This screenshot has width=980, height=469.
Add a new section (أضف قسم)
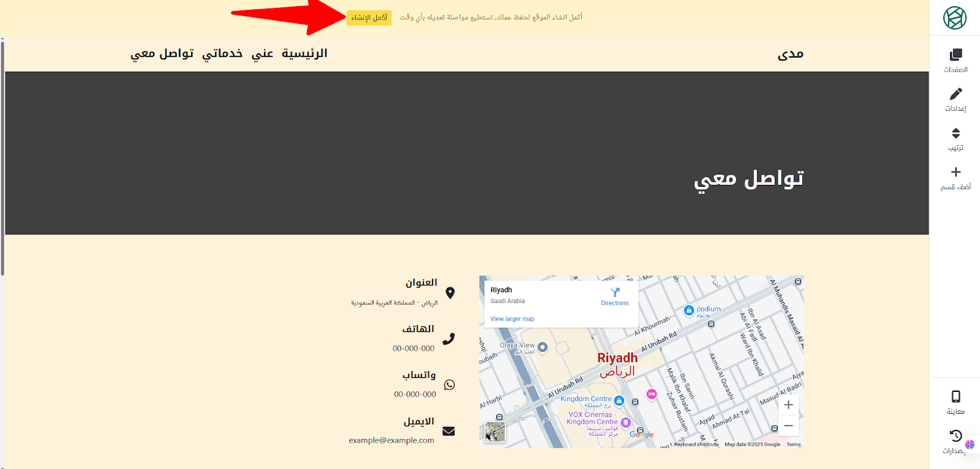tap(956, 172)
